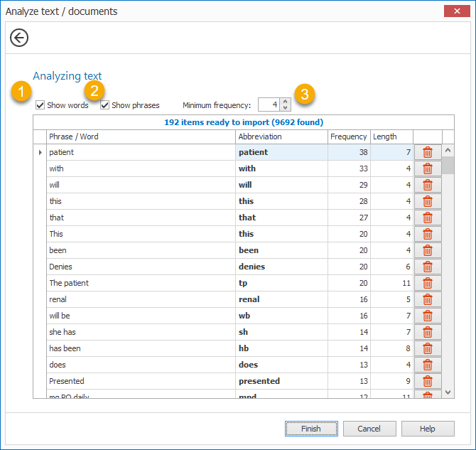Click the Finish button
The width and height of the screenshot is (476, 450).
click(x=311, y=429)
